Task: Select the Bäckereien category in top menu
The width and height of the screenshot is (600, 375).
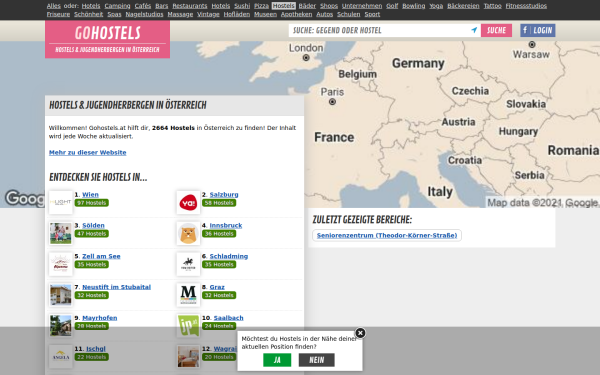Action: click(463, 6)
